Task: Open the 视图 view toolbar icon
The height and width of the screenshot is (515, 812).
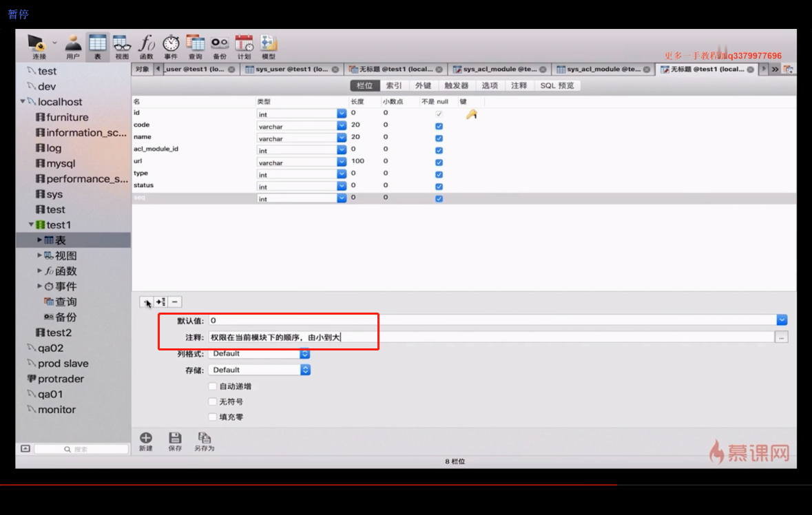Action: (x=122, y=47)
